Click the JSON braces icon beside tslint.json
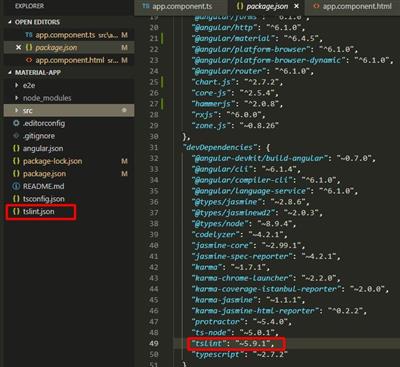The width and height of the screenshot is (400, 367). coord(16,212)
